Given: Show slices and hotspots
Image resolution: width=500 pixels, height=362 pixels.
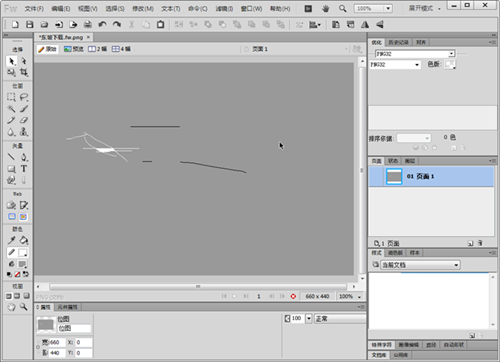Looking at the screenshot, I should click(23, 217).
